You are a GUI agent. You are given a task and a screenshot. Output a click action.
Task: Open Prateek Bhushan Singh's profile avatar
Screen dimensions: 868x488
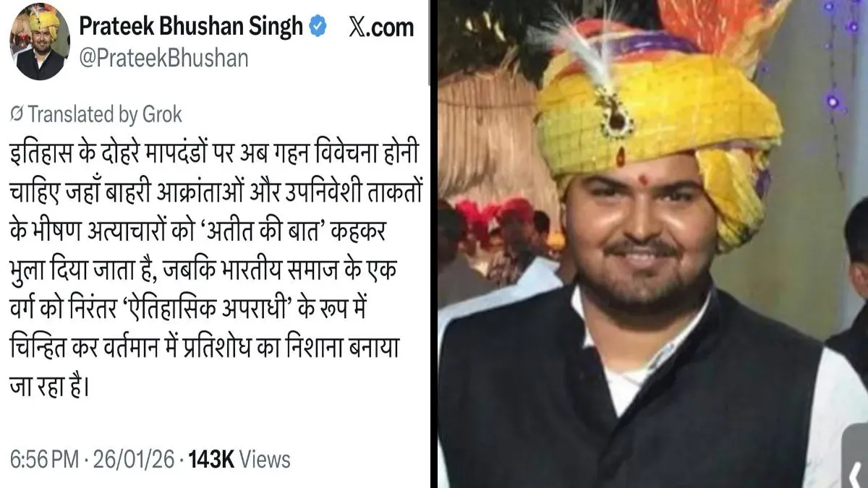[40, 42]
